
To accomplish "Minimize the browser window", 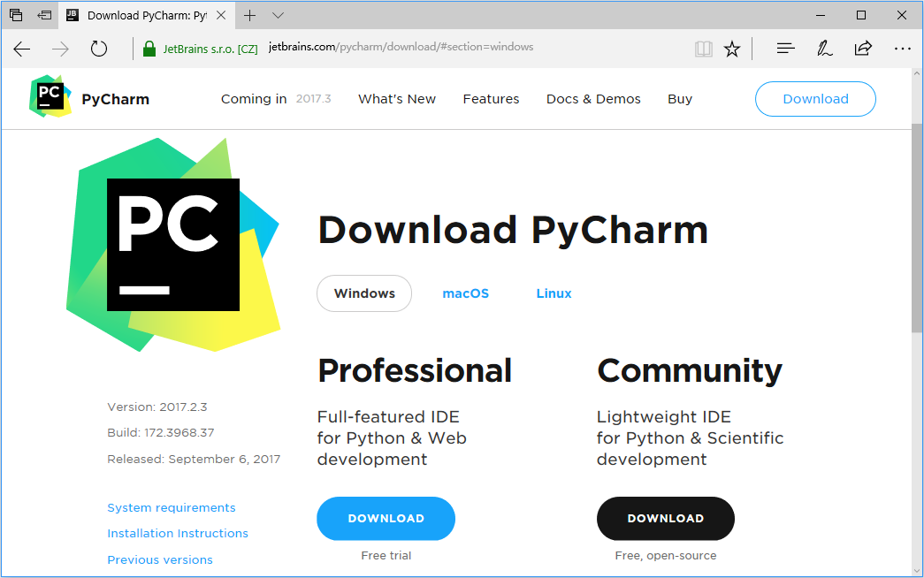I will click(x=821, y=15).
